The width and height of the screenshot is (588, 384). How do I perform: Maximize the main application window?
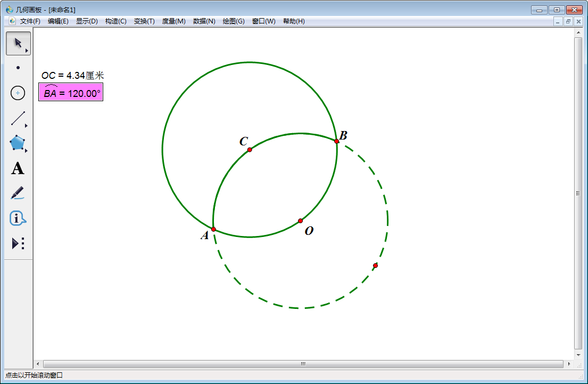point(557,10)
